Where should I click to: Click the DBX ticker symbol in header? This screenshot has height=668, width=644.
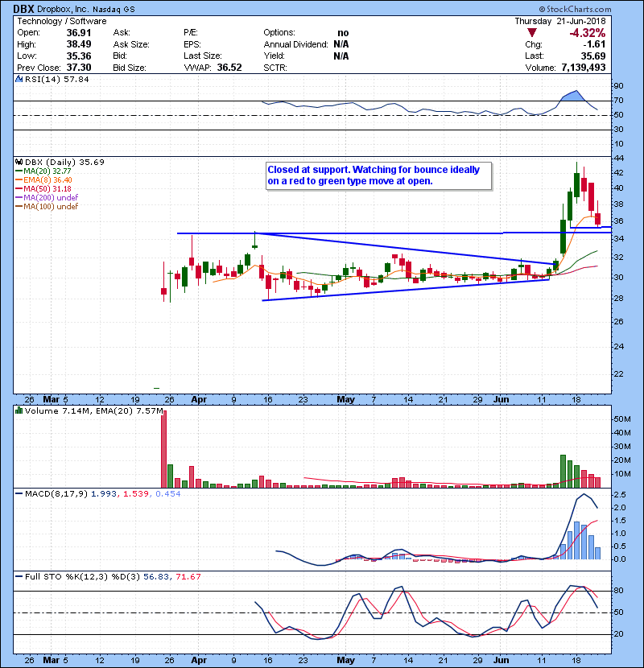tap(25, 7)
